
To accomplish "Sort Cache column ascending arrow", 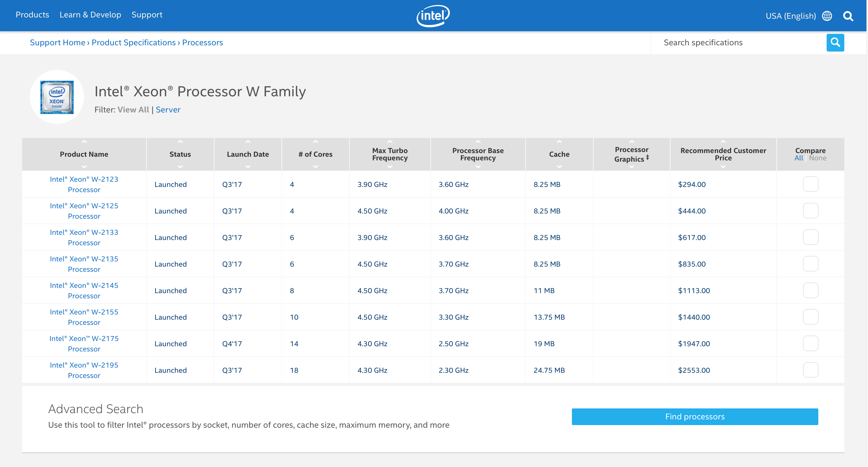I will point(559,142).
